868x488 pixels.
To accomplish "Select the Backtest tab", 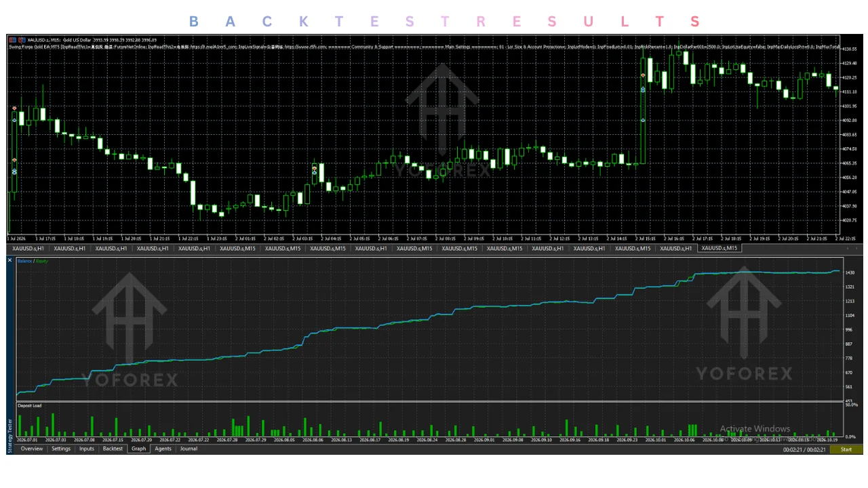I will click(x=113, y=449).
